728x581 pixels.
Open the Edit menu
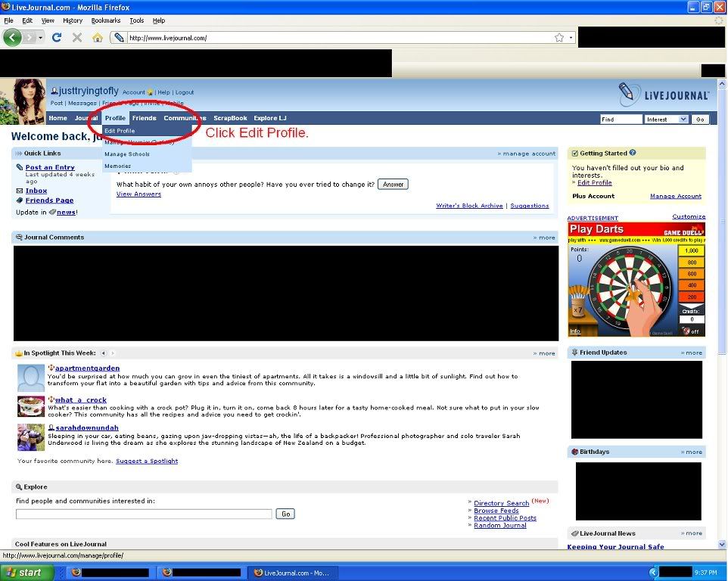point(27,20)
